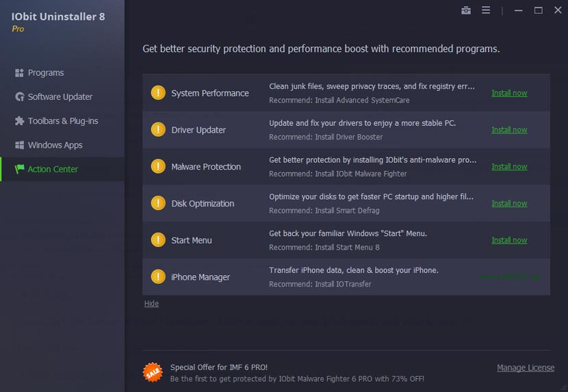568x392 pixels.
Task: Click the Toolbars & Plug-ins puzzle icon
Action: point(20,121)
